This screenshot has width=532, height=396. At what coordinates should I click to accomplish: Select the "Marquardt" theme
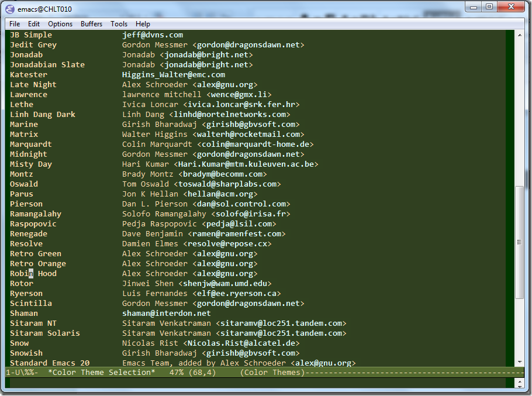(x=31, y=144)
